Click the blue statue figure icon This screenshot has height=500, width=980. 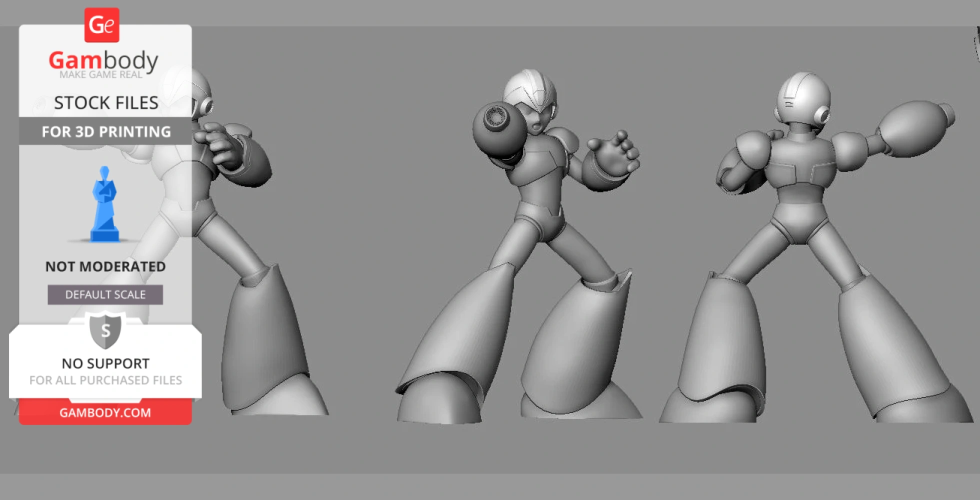coord(104,205)
